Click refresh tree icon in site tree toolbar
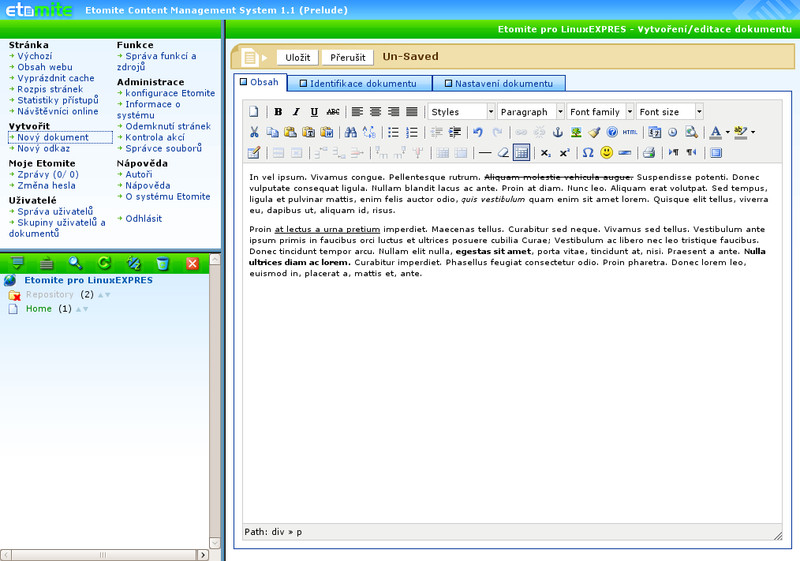 tap(104, 263)
